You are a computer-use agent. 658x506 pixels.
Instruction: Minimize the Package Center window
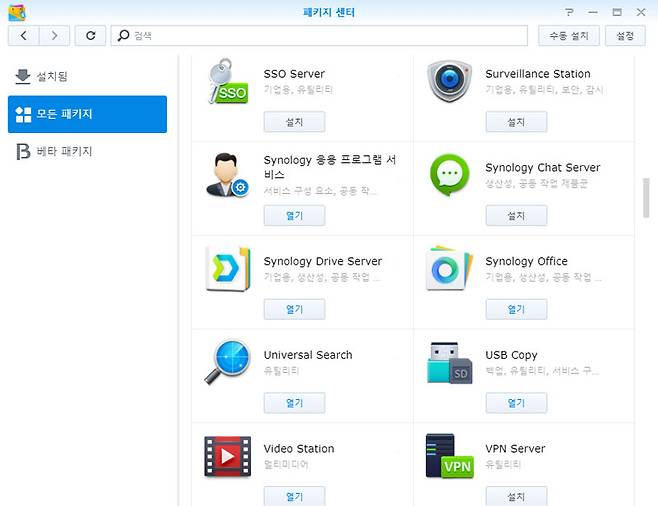[x=593, y=12]
